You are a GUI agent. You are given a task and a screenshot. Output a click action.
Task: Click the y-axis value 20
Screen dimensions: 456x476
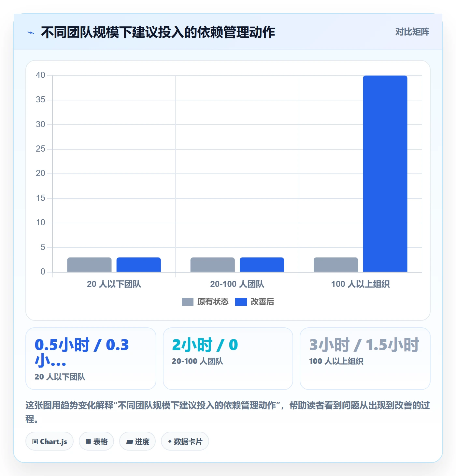(40, 173)
